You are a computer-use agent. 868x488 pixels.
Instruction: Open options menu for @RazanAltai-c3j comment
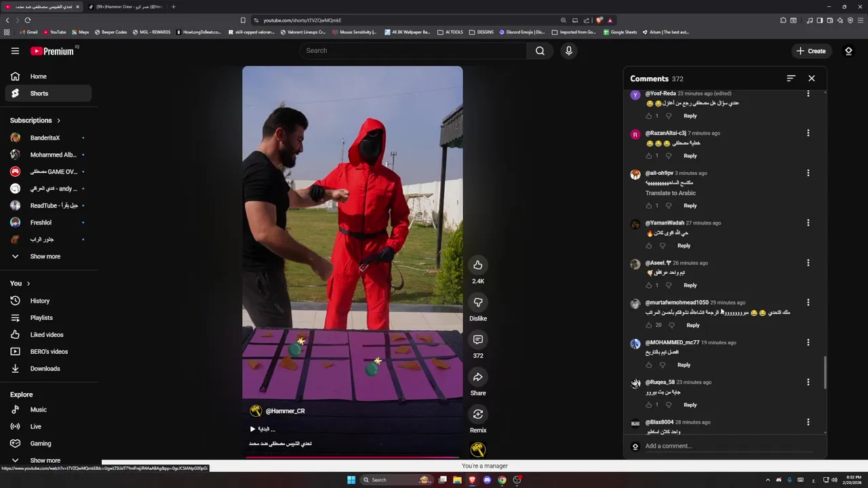808,134
